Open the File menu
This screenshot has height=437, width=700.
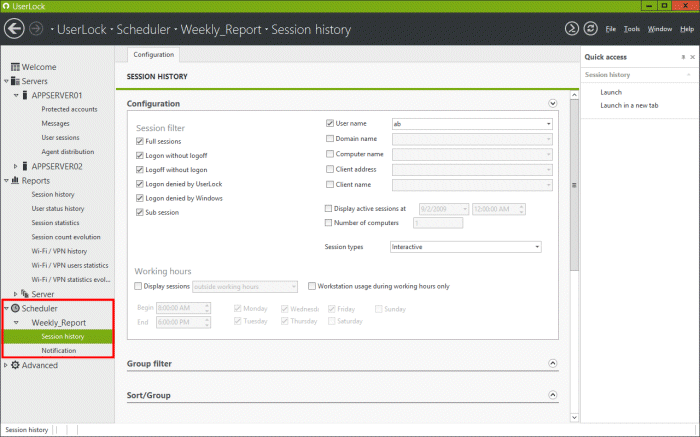tap(610, 29)
